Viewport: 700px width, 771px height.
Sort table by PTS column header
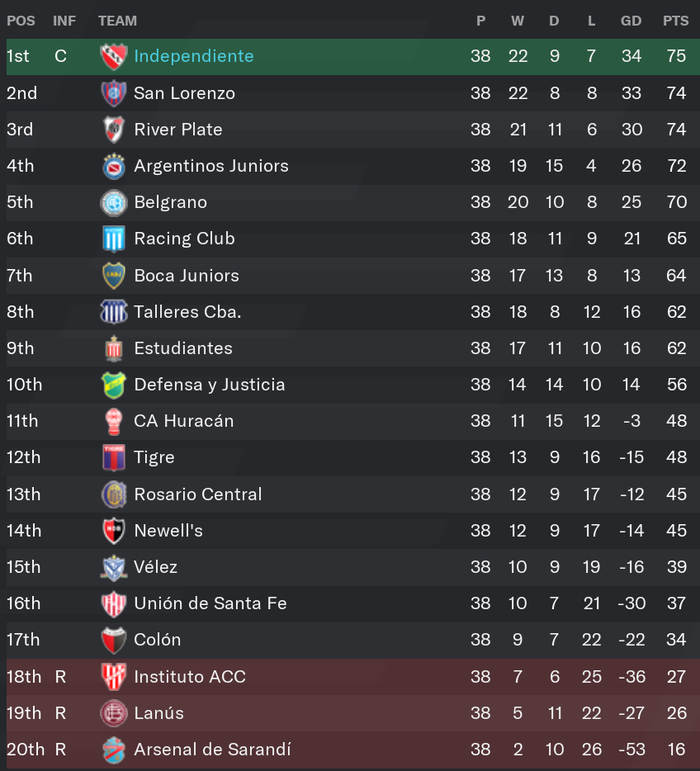(x=675, y=21)
